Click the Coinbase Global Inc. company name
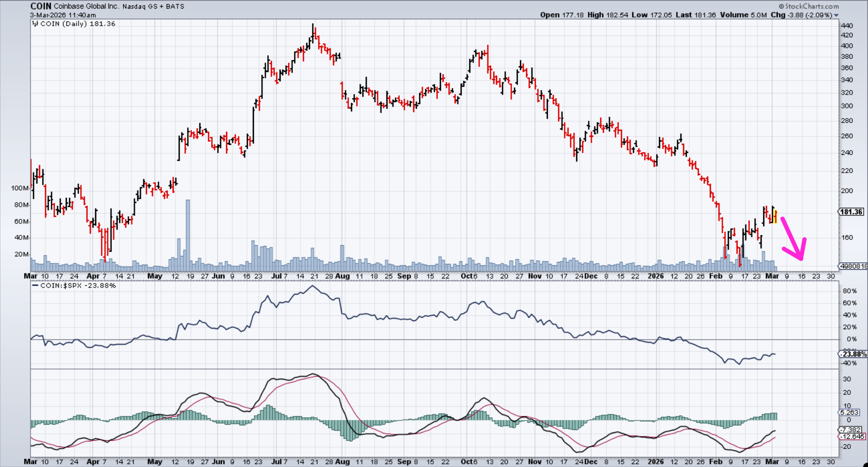Image resolution: width=868 pixels, height=467 pixels. tap(86, 6)
